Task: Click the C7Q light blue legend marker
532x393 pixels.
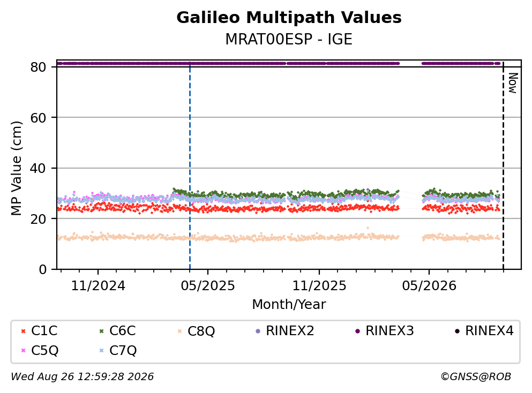Action: pyautogui.click(x=101, y=350)
